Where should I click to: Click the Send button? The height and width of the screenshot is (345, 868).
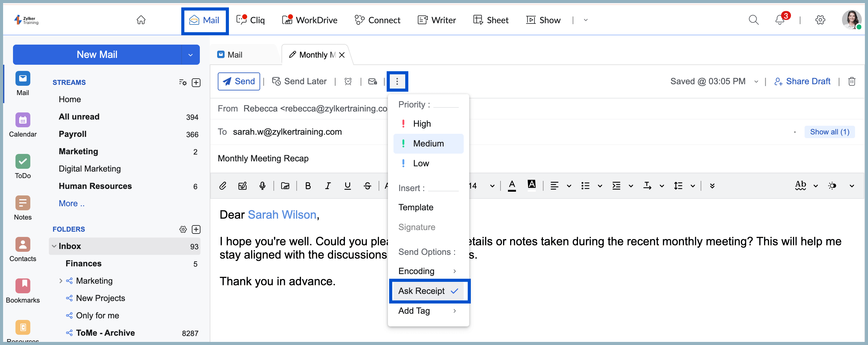click(238, 81)
